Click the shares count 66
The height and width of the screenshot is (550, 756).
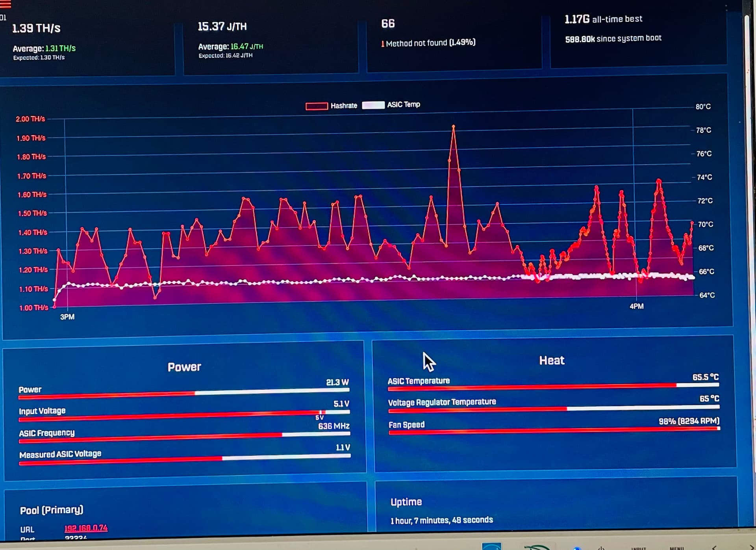click(388, 24)
